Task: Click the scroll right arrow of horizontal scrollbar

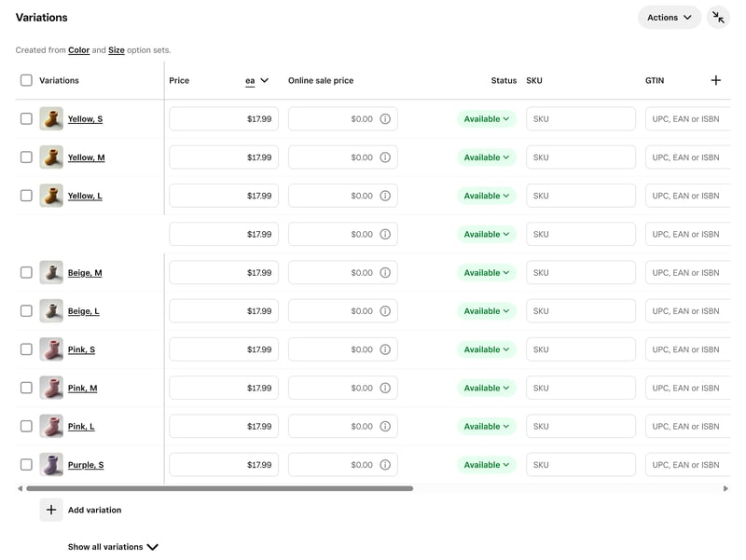Action: pyautogui.click(x=725, y=488)
